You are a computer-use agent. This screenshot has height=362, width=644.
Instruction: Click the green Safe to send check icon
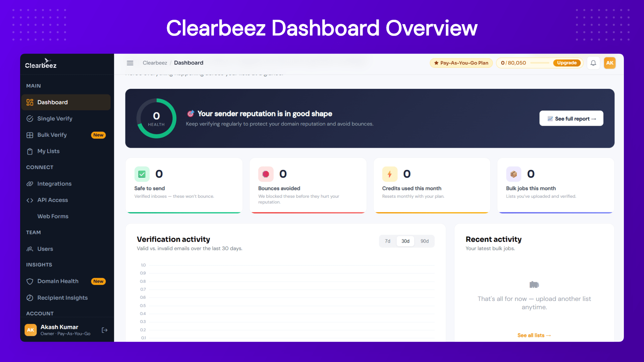(x=142, y=174)
